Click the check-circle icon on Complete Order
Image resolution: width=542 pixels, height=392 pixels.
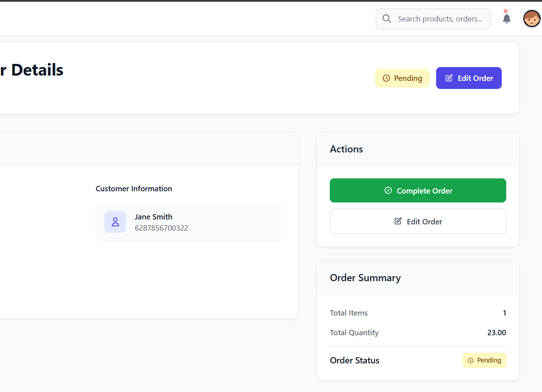388,191
